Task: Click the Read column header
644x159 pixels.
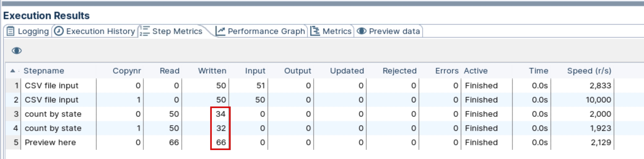Action: point(169,71)
